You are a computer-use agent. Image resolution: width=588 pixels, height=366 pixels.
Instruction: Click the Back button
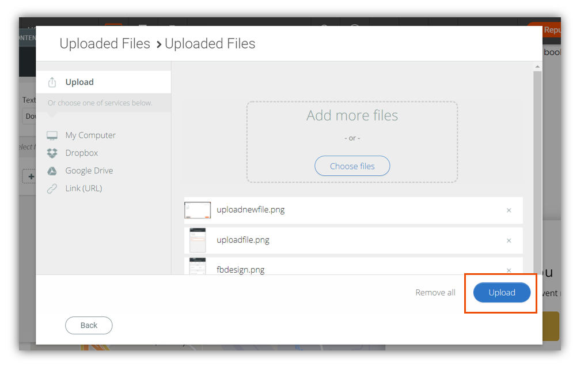89,326
